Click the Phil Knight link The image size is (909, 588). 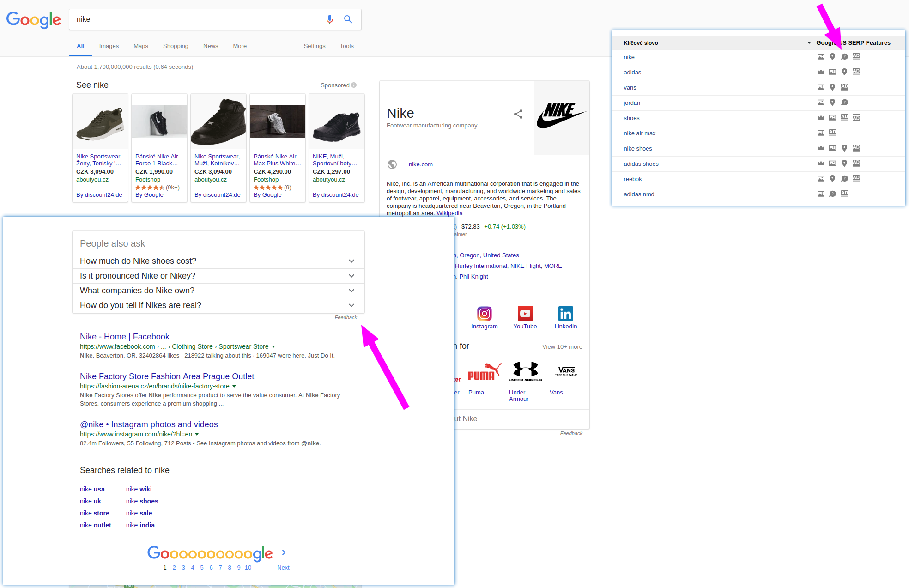point(473,277)
